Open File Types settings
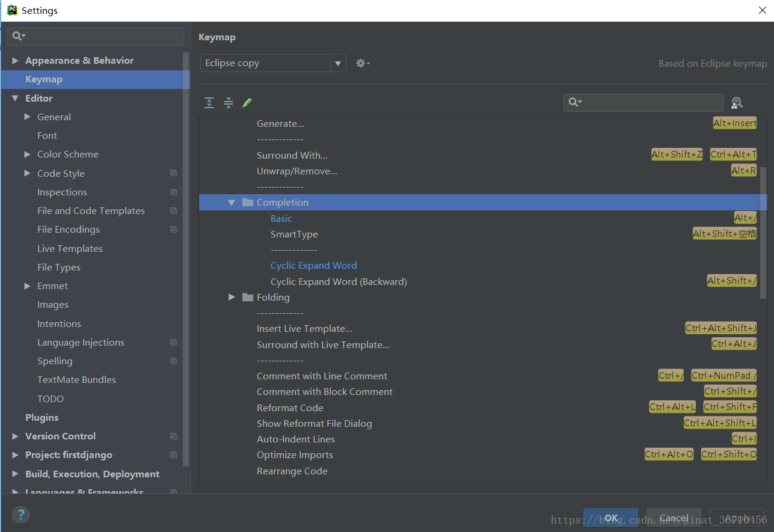 (59, 268)
